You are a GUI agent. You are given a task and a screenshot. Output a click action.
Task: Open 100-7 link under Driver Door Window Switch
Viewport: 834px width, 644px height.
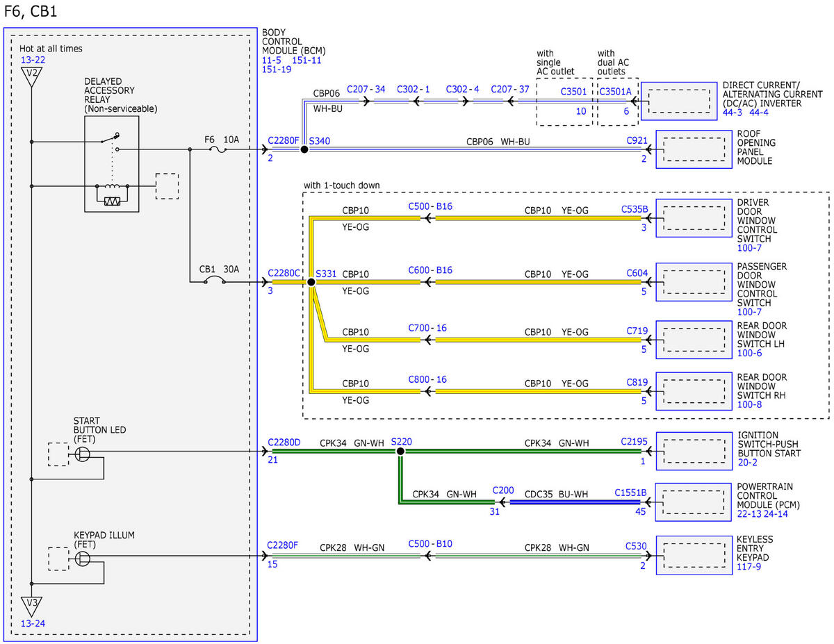coord(750,247)
